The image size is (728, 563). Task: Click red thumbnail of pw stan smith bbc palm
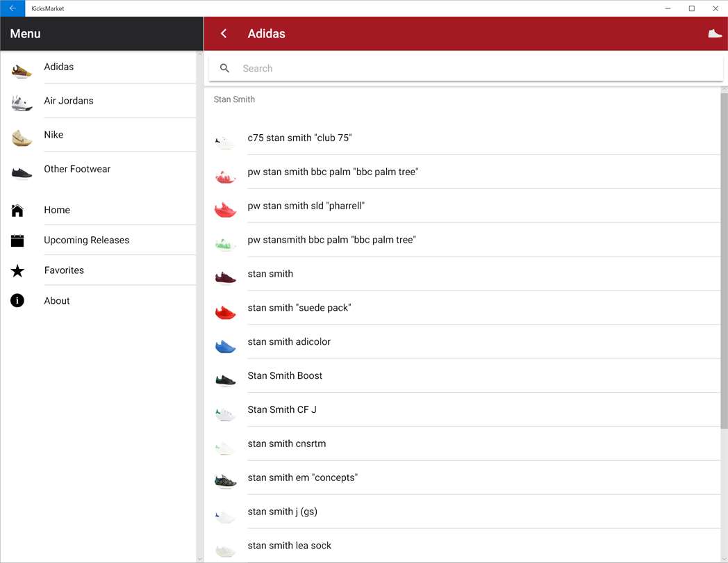(x=225, y=177)
